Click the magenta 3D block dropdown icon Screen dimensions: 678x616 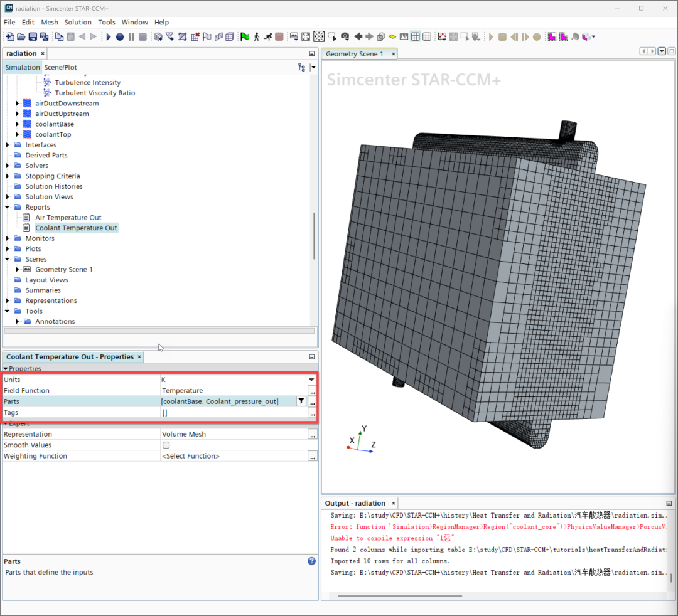pyautogui.click(x=588, y=37)
